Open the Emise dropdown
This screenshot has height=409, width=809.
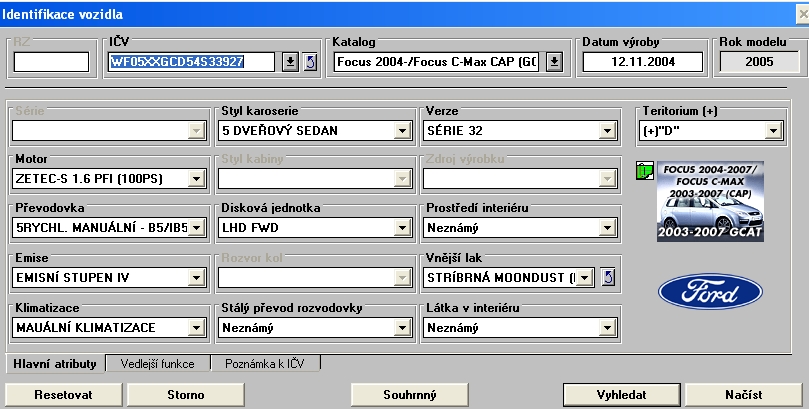196,277
